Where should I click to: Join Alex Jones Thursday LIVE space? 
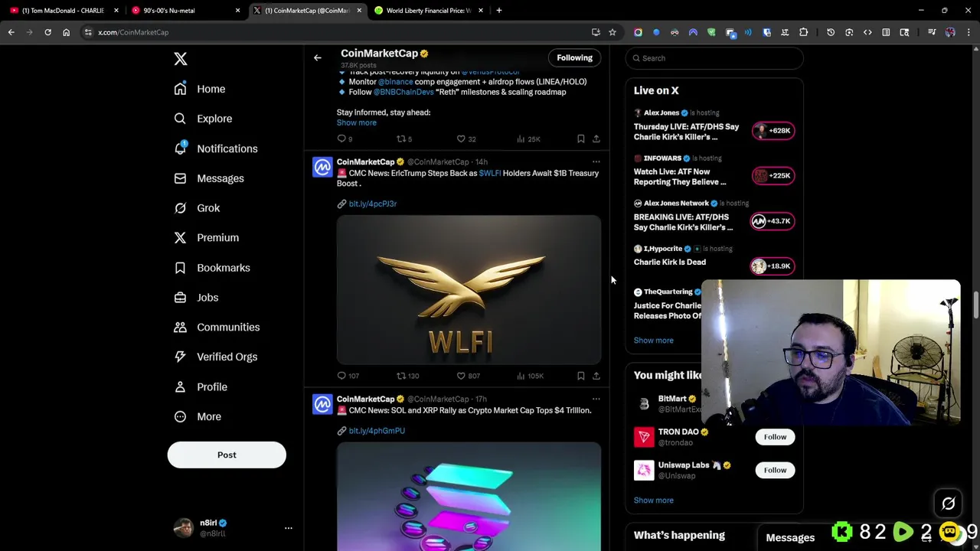(x=773, y=131)
